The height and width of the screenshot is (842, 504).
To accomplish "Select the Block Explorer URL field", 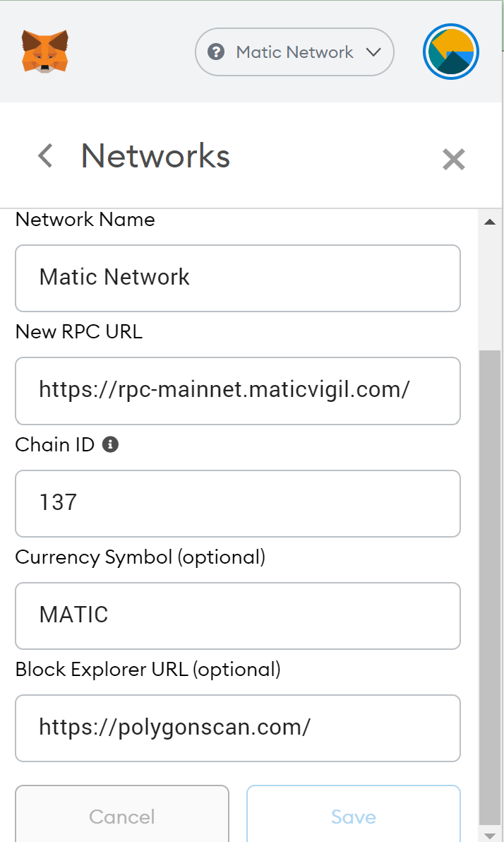I will 237,728.
